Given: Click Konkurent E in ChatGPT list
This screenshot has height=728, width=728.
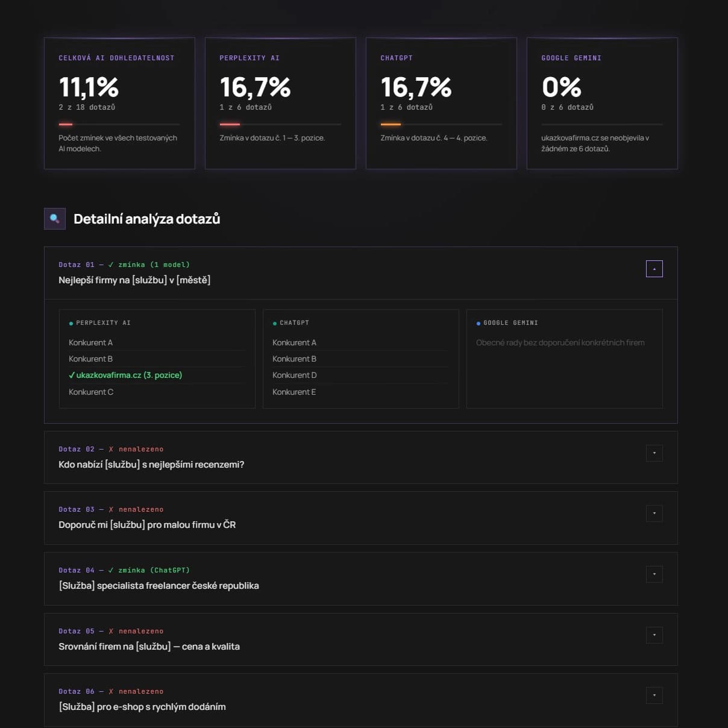Looking at the screenshot, I should click(x=294, y=392).
